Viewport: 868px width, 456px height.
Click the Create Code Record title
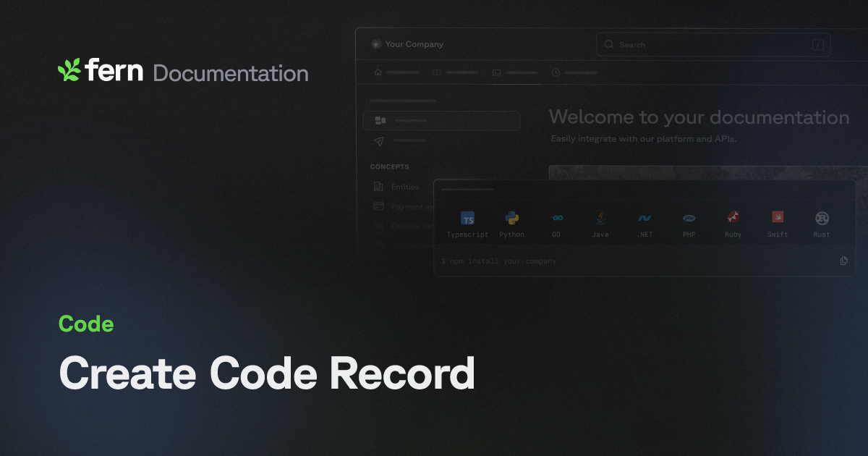point(267,373)
